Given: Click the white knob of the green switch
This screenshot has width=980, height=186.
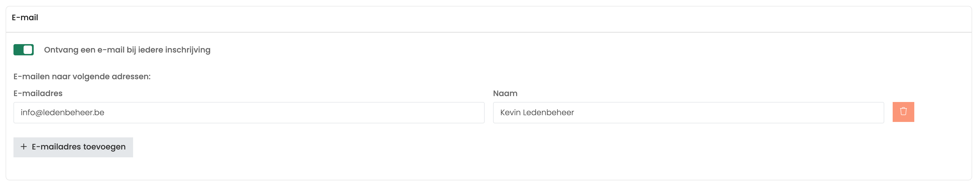Looking at the screenshot, I should (28, 50).
